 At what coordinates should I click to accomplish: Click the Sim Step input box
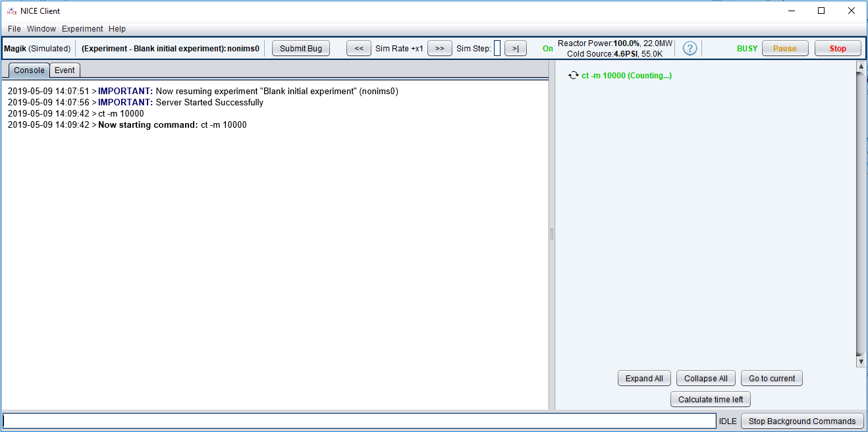[497, 49]
